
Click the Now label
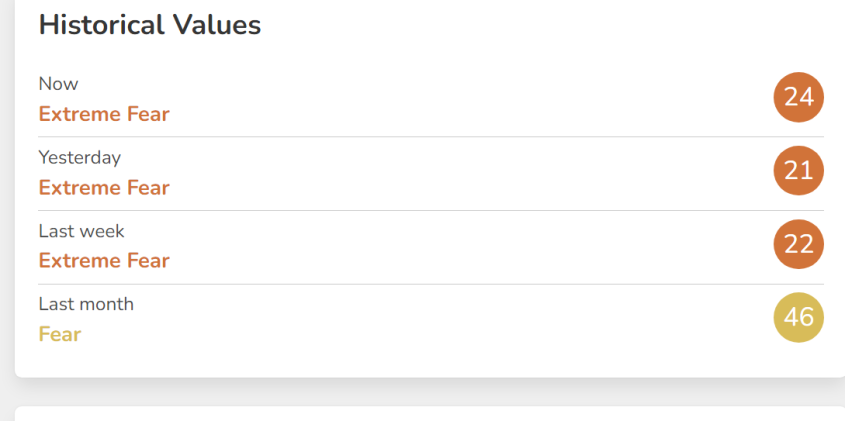pyautogui.click(x=59, y=84)
